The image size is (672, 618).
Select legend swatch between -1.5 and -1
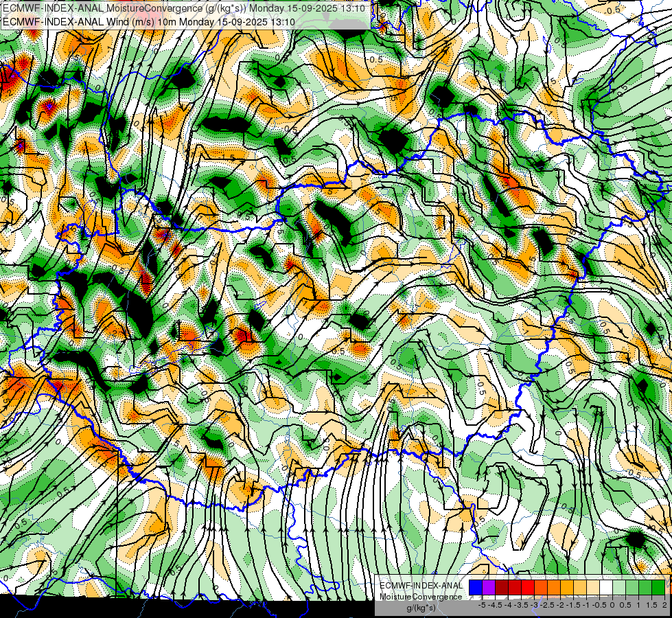click(580, 588)
